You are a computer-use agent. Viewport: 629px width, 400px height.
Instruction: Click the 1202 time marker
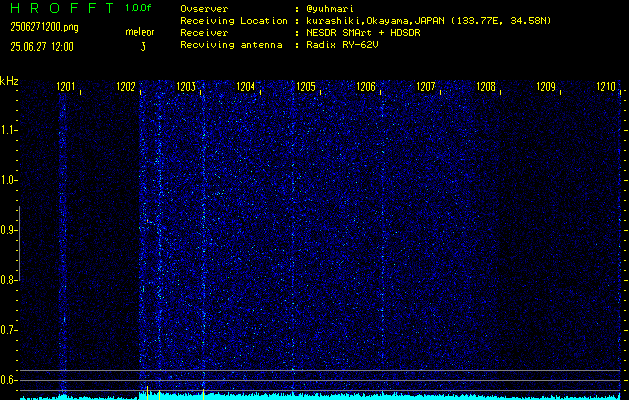pyautogui.click(x=126, y=87)
